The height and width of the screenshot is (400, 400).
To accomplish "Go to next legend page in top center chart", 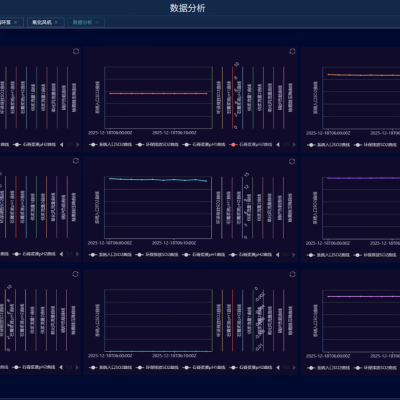I will point(294,145).
